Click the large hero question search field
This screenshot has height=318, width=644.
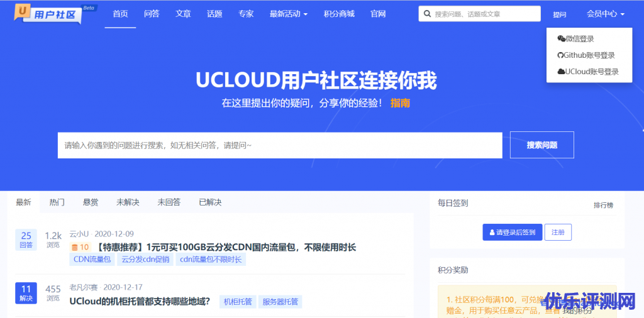coord(280,145)
